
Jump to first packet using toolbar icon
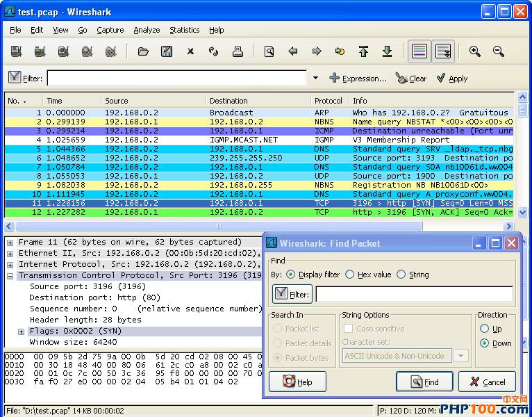363,51
